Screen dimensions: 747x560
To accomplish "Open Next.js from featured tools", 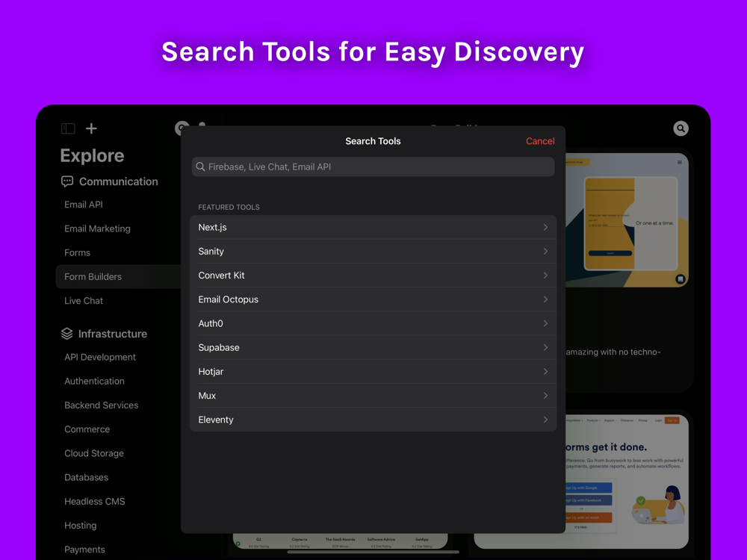I will [x=373, y=227].
